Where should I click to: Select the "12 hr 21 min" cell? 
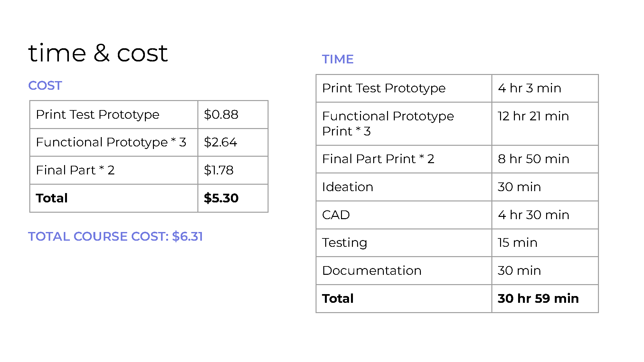pos(533,116)
